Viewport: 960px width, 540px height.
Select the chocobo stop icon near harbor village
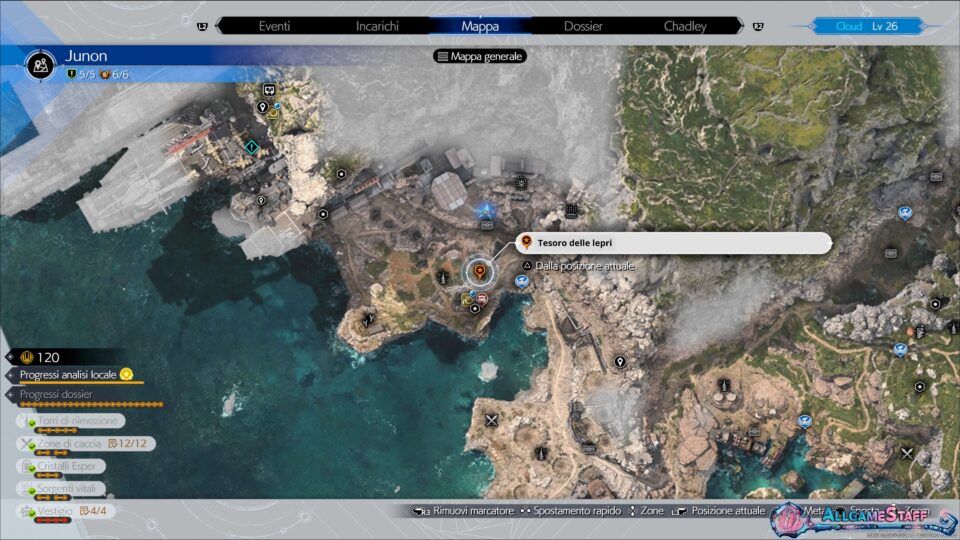click(x=804, y=421)
